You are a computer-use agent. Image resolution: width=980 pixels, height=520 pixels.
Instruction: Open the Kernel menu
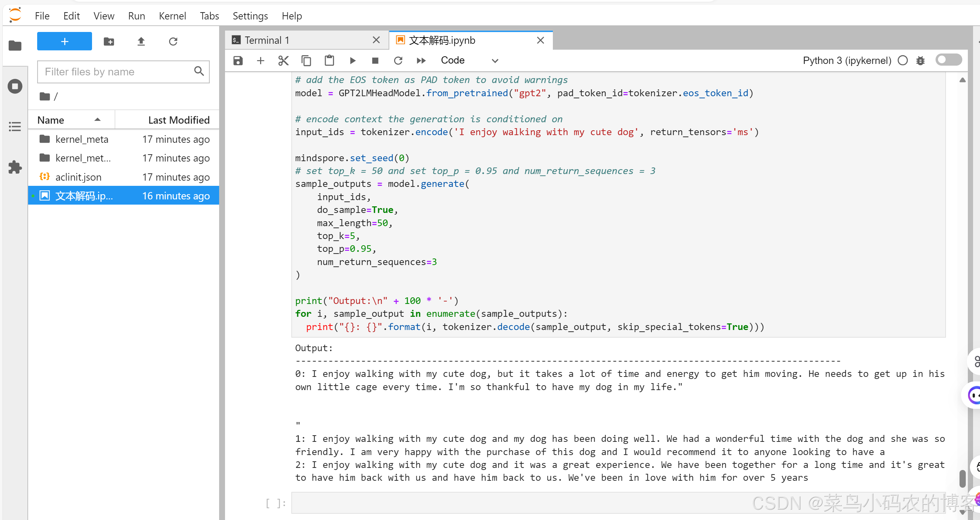172,16
